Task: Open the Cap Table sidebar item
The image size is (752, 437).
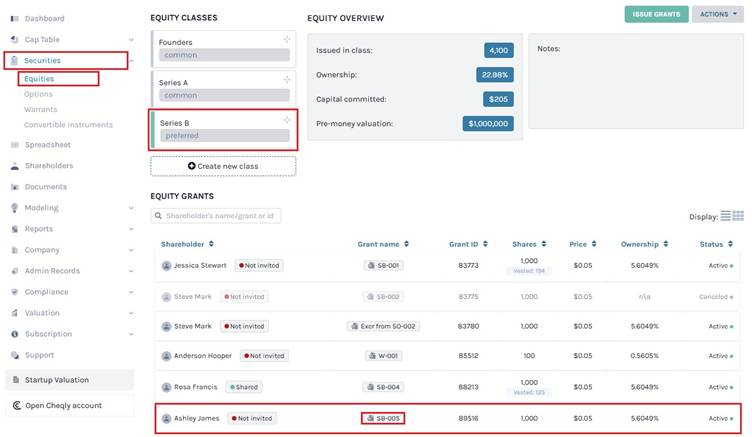Action: point(44,39)
